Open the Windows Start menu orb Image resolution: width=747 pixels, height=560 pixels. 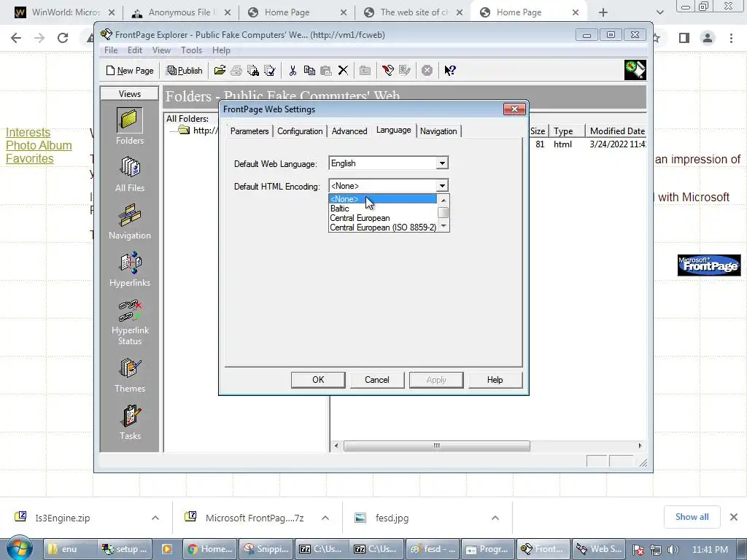coord(20,548)
